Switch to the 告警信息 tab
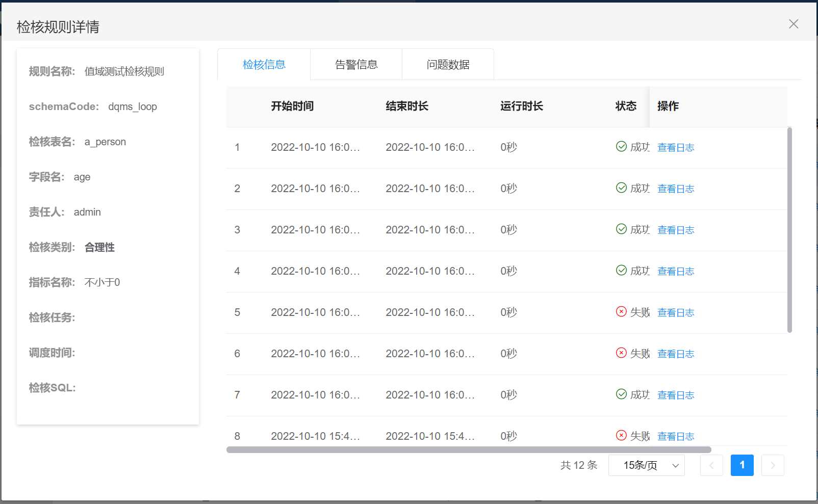Viewport: 818px width, 504px height. click(356, 65)
